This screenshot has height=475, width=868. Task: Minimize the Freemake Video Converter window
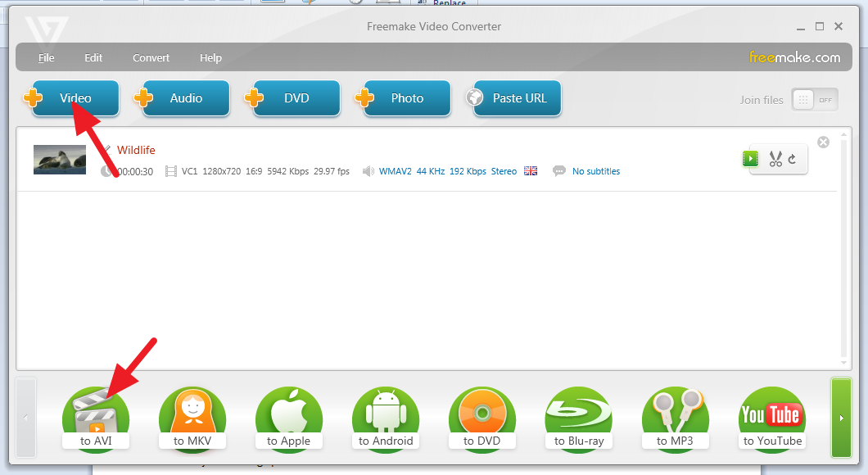[801, 27]
